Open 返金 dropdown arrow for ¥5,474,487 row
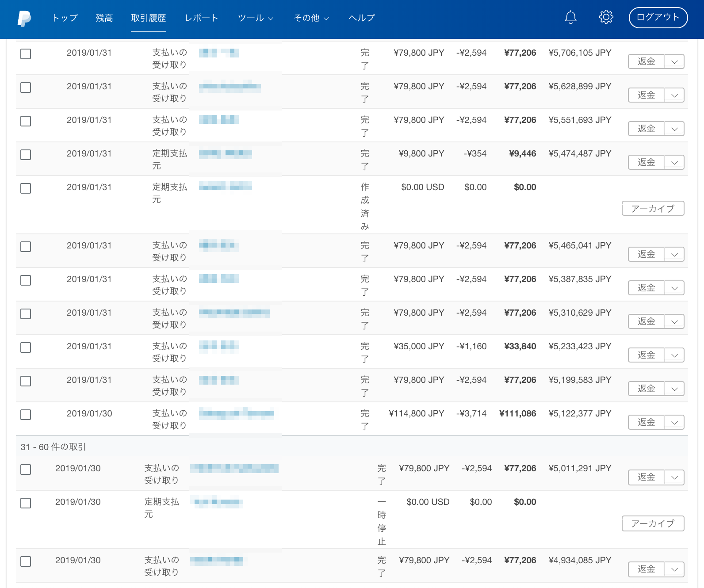Viewport: 704px width, 588px height. pos(674,162)
